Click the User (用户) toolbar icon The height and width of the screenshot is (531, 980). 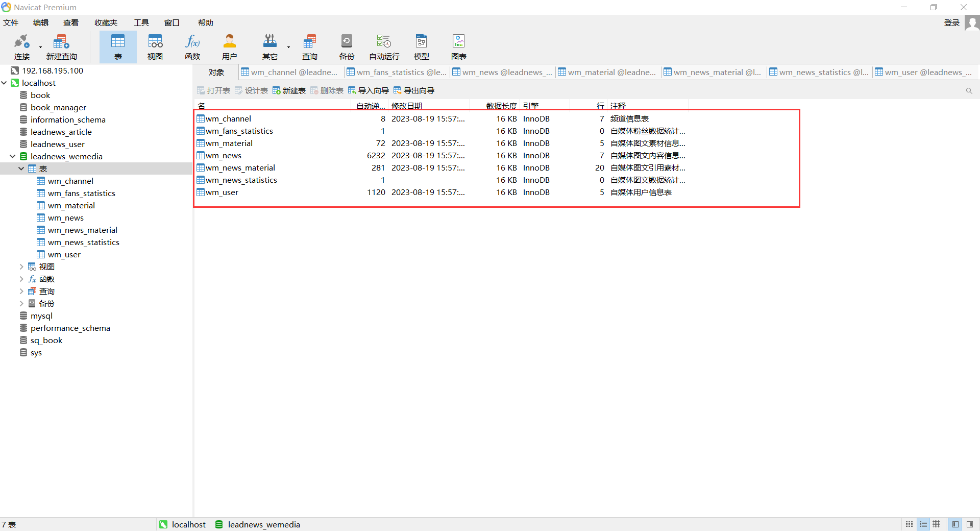[x=230, y=46]
